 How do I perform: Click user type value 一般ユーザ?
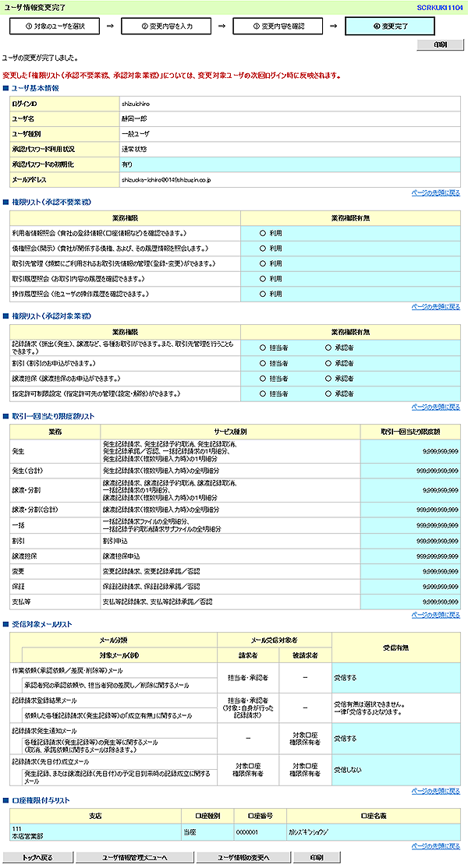pos(136,134)
